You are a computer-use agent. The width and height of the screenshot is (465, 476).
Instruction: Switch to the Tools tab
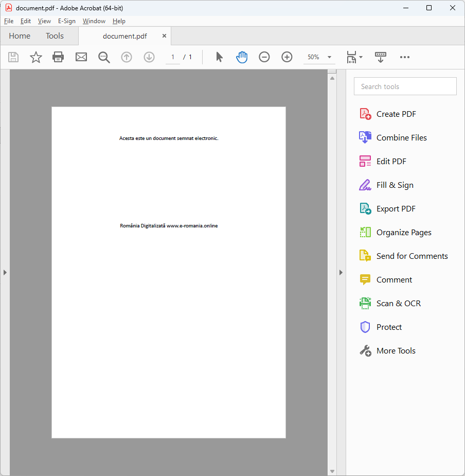(x=55, y=36)
